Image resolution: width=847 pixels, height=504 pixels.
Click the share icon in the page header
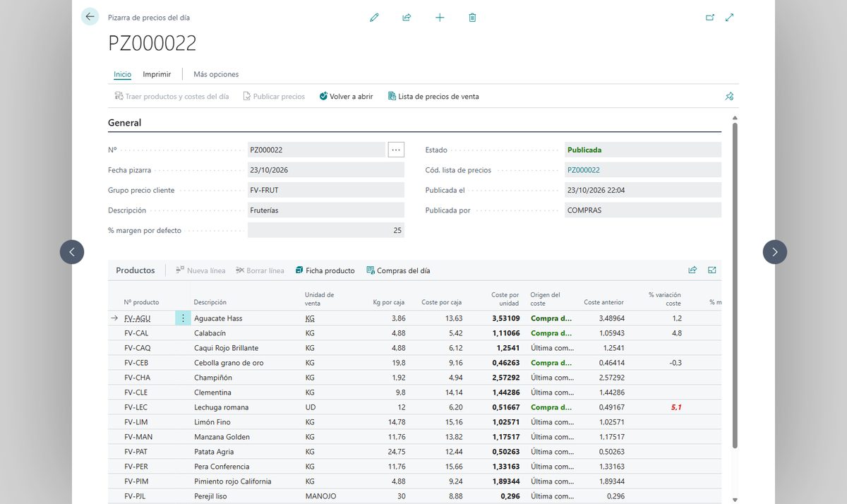click(x=407, y=18)
